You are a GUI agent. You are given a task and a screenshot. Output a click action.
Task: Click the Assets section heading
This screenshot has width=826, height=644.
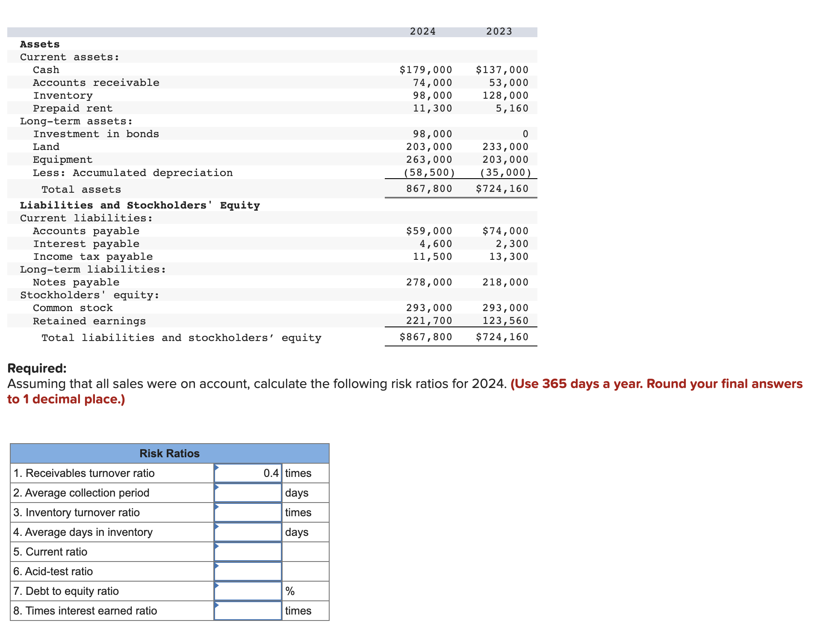click(x=40, y=44)
